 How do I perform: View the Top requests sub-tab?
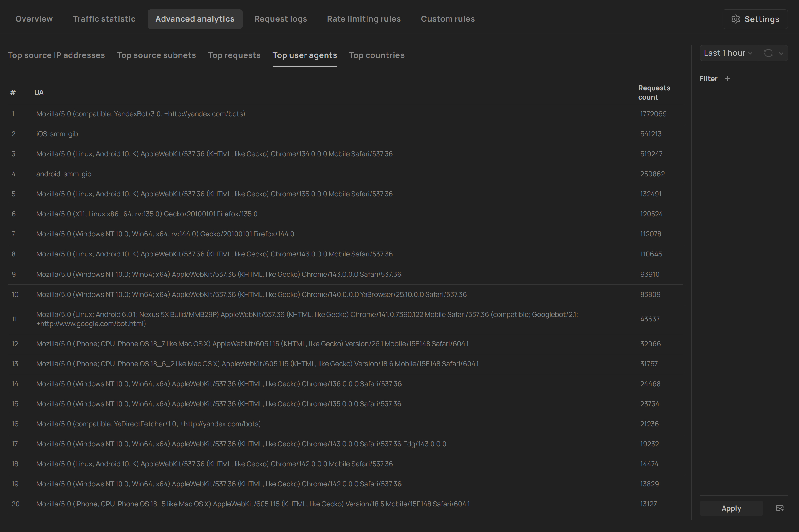234,55
